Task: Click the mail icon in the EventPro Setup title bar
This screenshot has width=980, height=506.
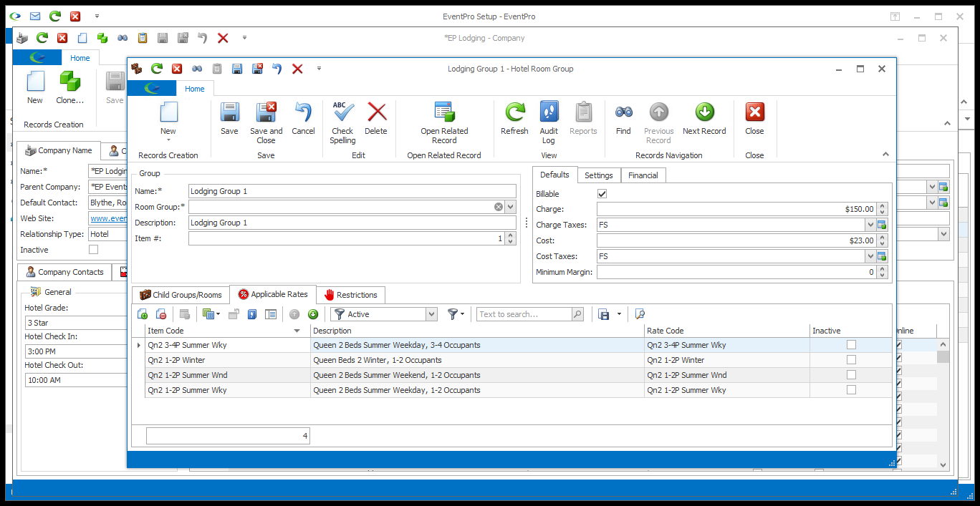Action: click(x=35, y=16)
